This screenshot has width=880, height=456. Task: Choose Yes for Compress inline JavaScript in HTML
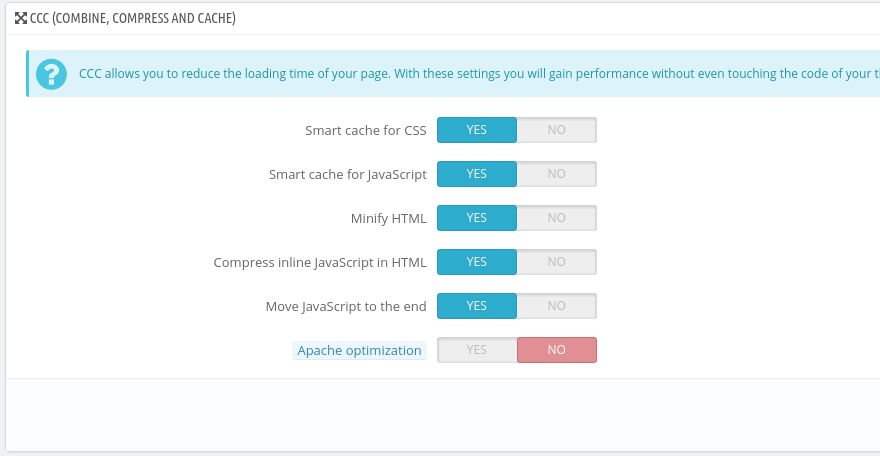(477, 262)
